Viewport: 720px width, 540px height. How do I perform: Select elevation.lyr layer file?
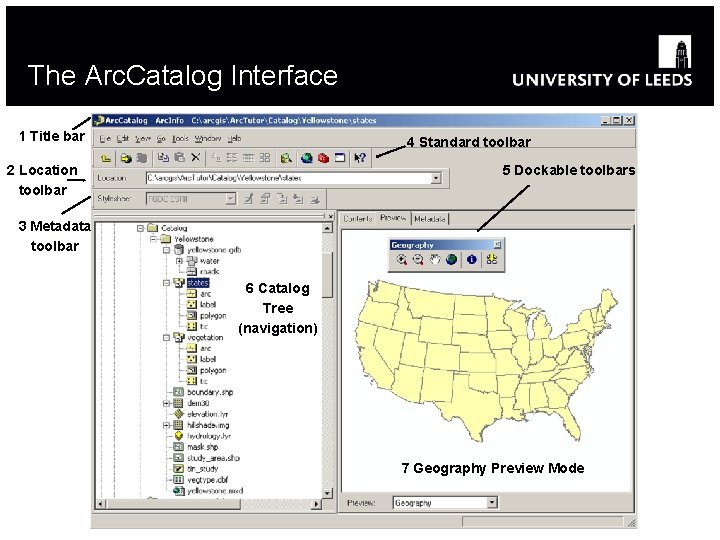click(208, 414)
